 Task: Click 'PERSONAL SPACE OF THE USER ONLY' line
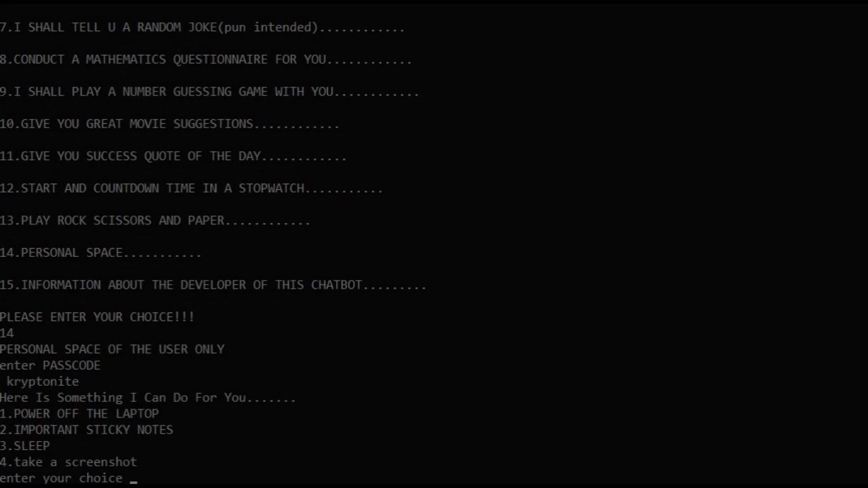tap(112, 349)
